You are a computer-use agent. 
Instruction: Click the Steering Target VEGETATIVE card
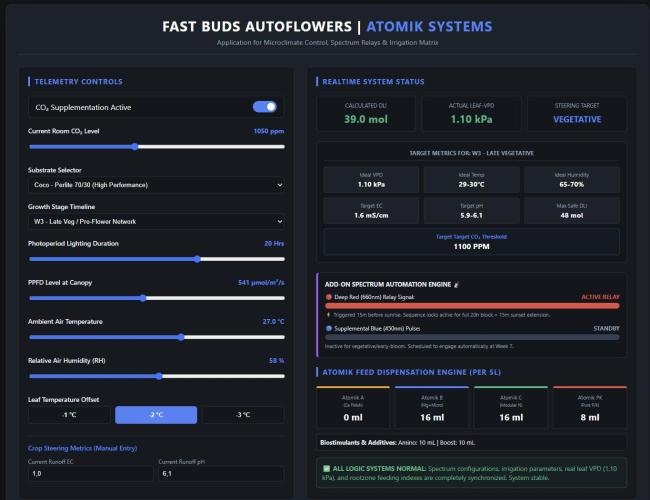pyautogui.click(x=577, y=114)
